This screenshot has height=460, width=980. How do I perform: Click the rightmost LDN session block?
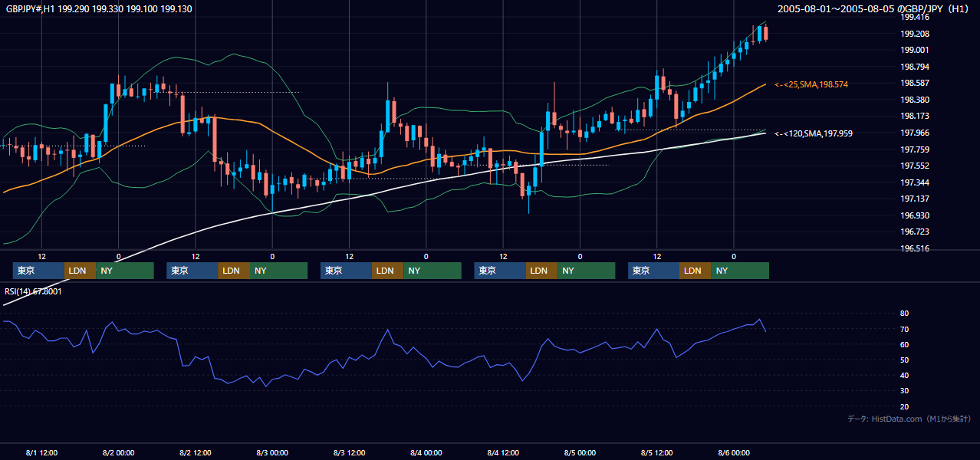[x=695, y=271]
